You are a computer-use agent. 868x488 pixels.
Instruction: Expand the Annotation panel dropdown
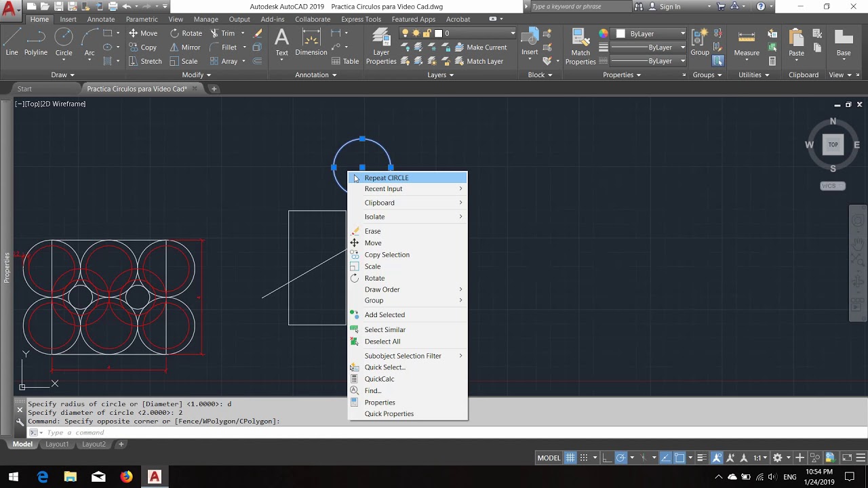point(316,75)
